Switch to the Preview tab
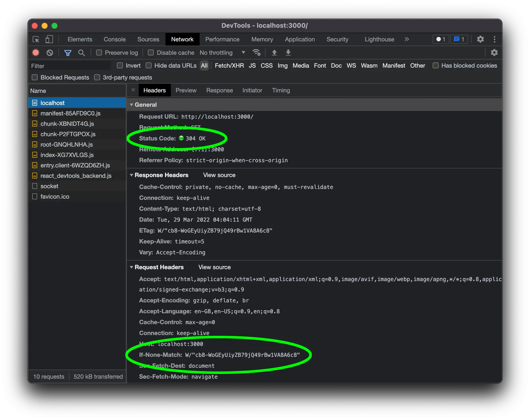This screenshot has width=530, height=420. point(186,90)
